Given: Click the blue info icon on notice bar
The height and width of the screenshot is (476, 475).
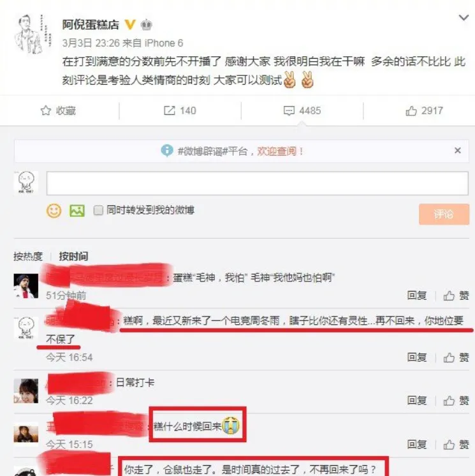Looking at the screenshot, I should pos(167,151).
